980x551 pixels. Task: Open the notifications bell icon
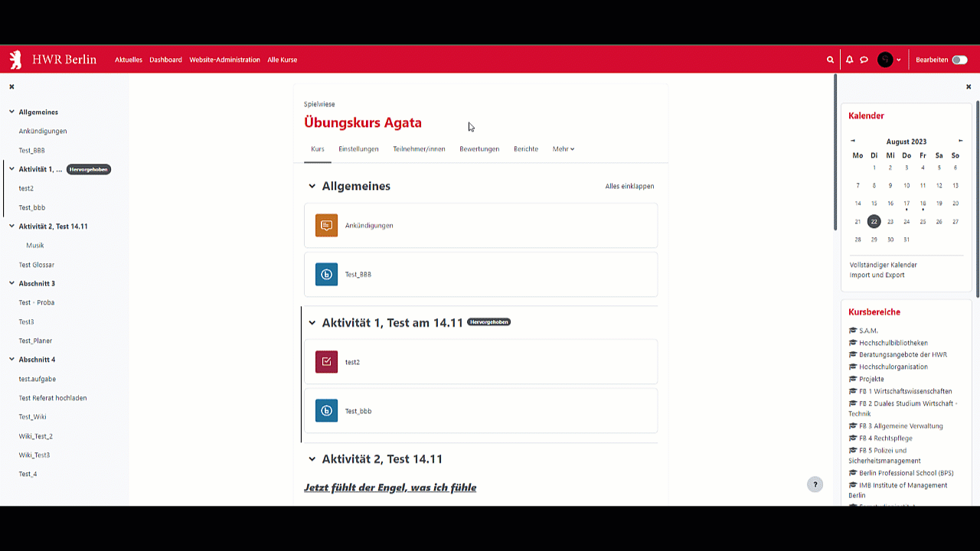[x=849, y=60]
